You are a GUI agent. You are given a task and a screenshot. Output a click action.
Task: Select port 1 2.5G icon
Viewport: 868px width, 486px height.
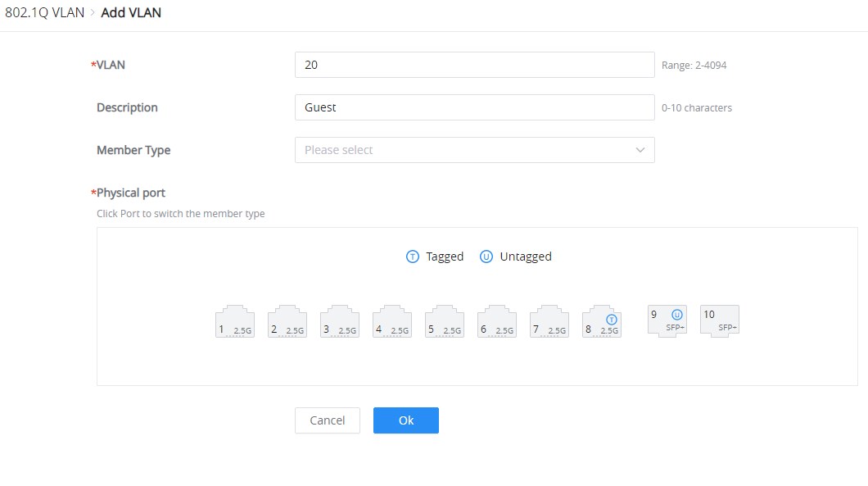tap(235, 321)
